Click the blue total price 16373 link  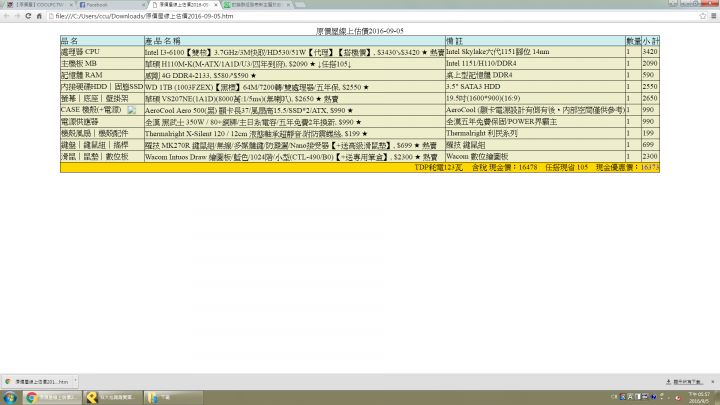tap(650, 168)
